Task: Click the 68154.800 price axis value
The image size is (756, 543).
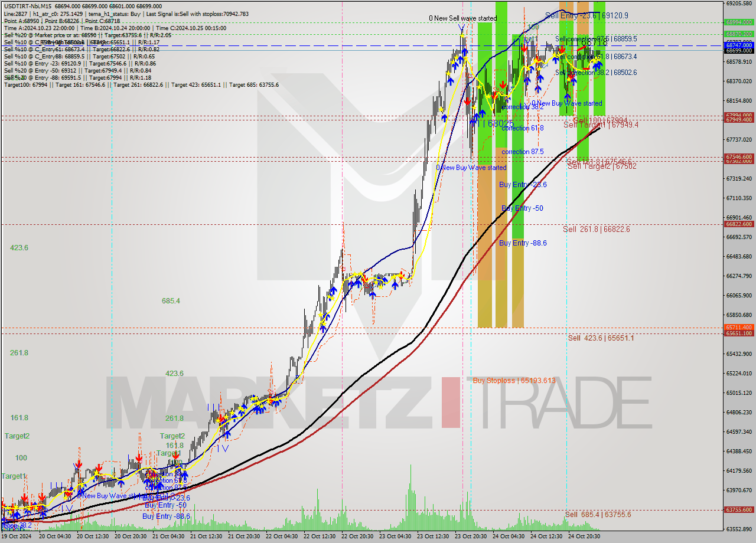Action: click(x=739, y=100)
